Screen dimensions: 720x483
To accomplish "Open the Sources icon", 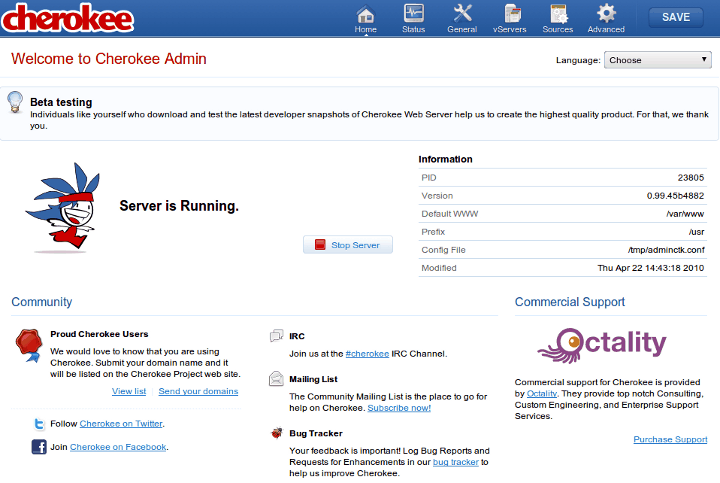I will [557, 14].
